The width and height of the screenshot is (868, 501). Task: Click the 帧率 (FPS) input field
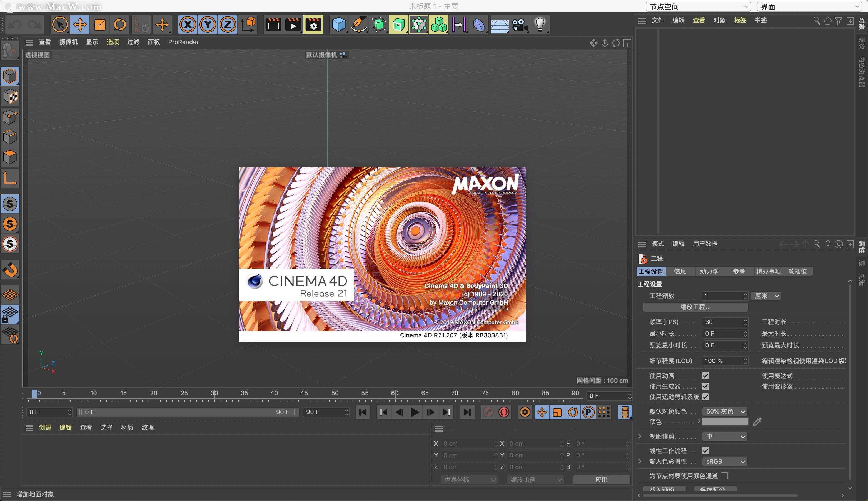pyautogui.click(x=725, y=322)
